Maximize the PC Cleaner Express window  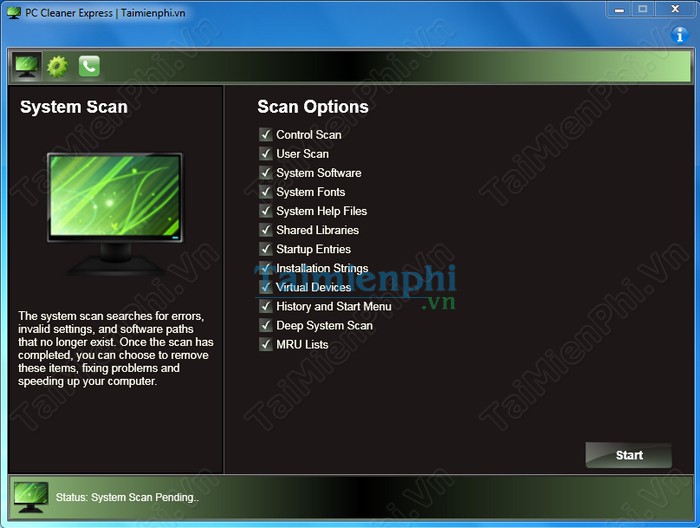(x=642, y=10)
